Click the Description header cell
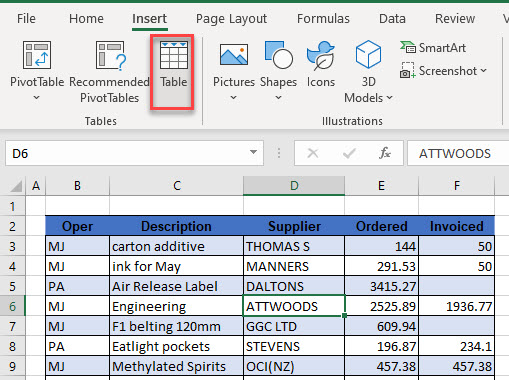This screenshot has width=509, height=380. click(177, 226)
